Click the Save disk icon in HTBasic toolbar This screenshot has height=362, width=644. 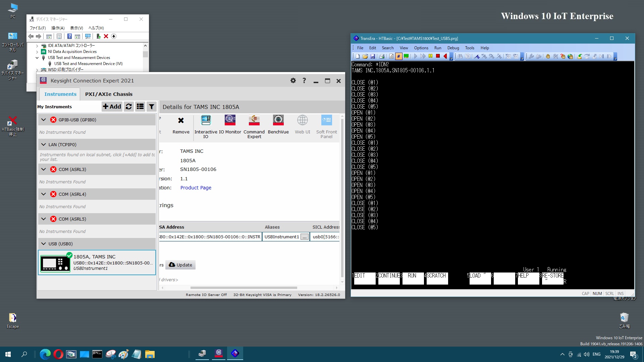point(372,56)
